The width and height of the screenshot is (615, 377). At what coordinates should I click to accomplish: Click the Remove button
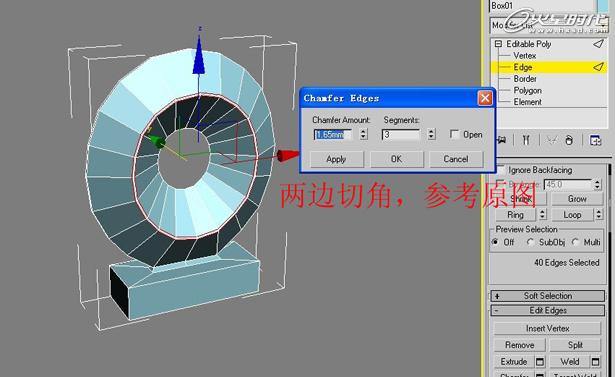pyautogui.click(x=520, y=345)
